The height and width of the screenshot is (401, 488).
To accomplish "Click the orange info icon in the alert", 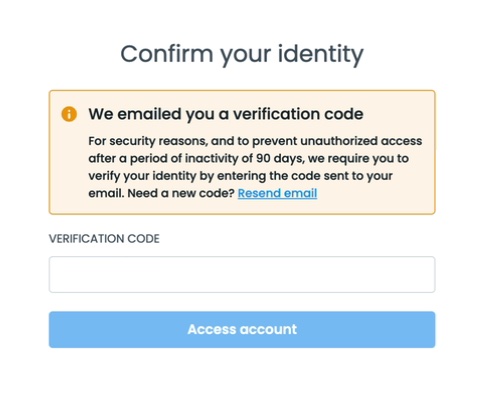I will (x=69, y=114).
